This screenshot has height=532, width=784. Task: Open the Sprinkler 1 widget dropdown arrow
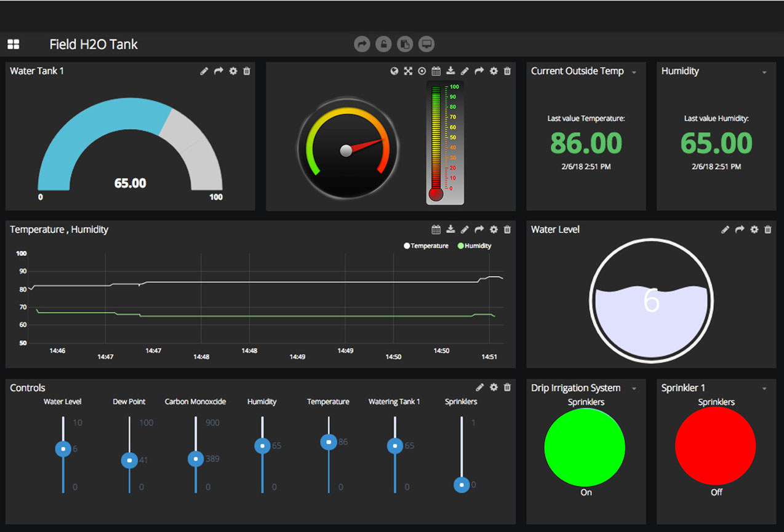point(764,389)
